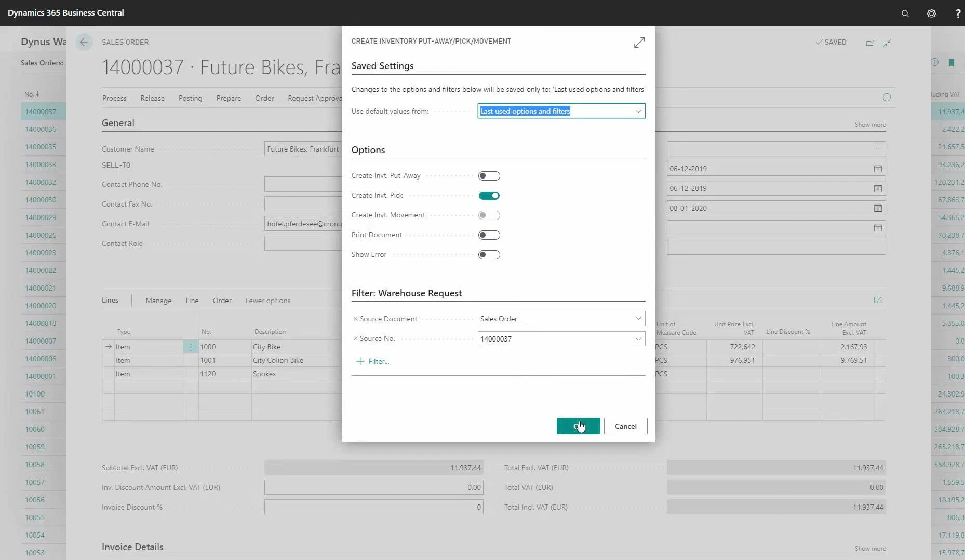Click the Contact E-Mail field
Image resolution: width=965 pixels, height=560 pixels.
[x=303, y=224]
